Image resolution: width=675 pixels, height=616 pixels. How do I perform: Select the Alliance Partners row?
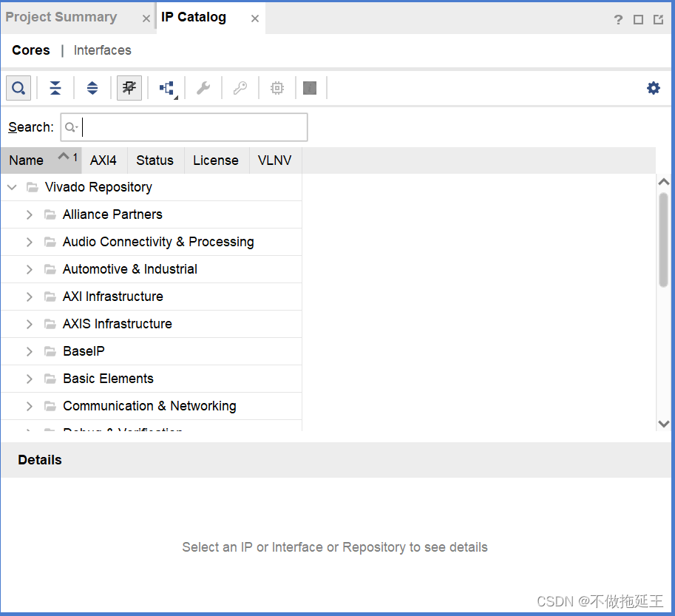click(x=151, y=214)
